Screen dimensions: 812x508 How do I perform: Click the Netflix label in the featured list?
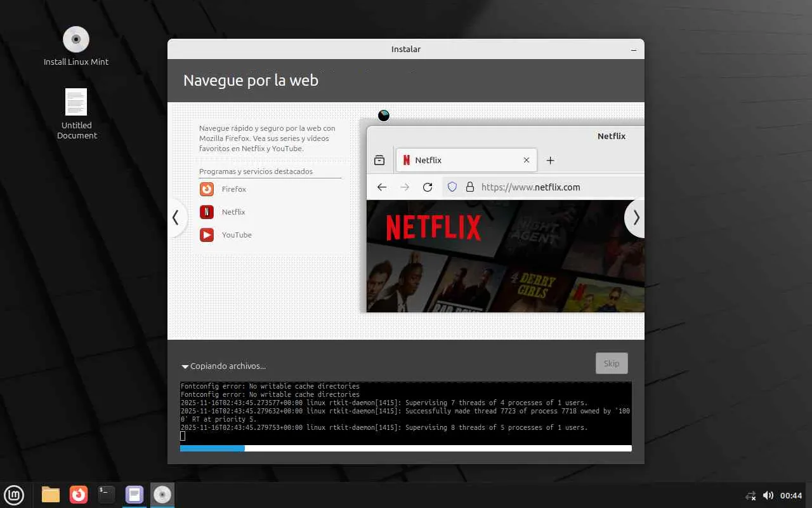click(x=233, y=212)
